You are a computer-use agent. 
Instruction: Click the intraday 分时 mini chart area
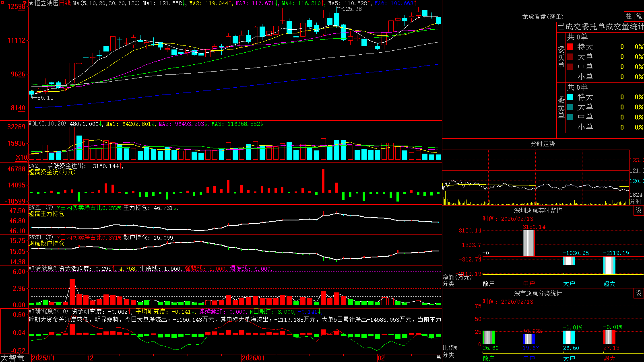[536, 178]
